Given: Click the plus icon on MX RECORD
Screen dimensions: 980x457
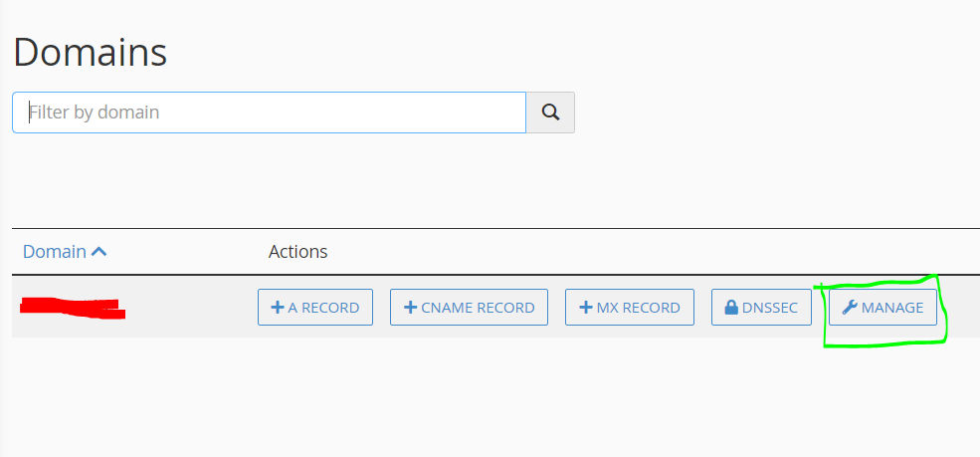Looking at the screenshot, I should tap(586, 307).
